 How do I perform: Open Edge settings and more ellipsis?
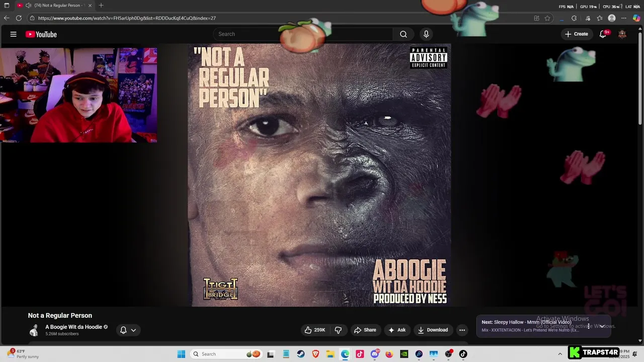coord(624,18)
